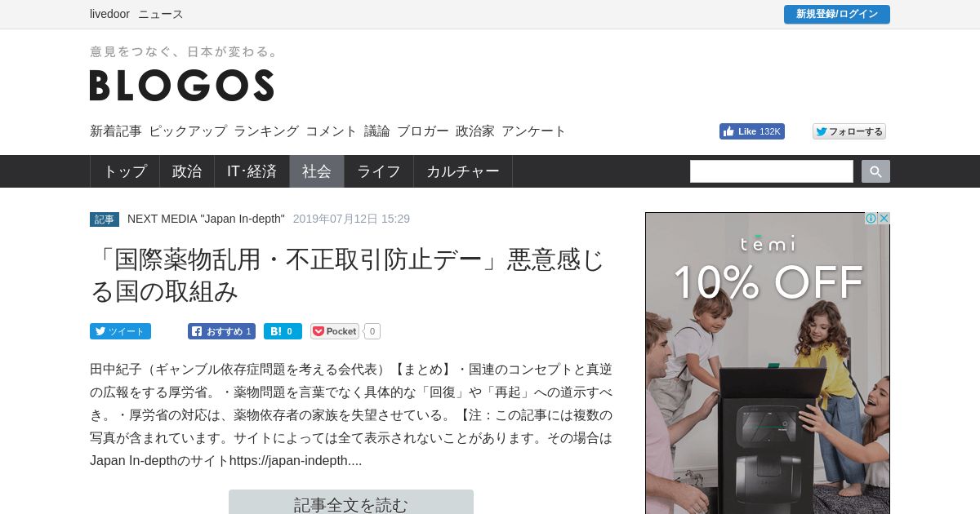The height and width of the screenshot is (514, 980).
Task: Select the カルチャー tab
Action: [463, 171]
